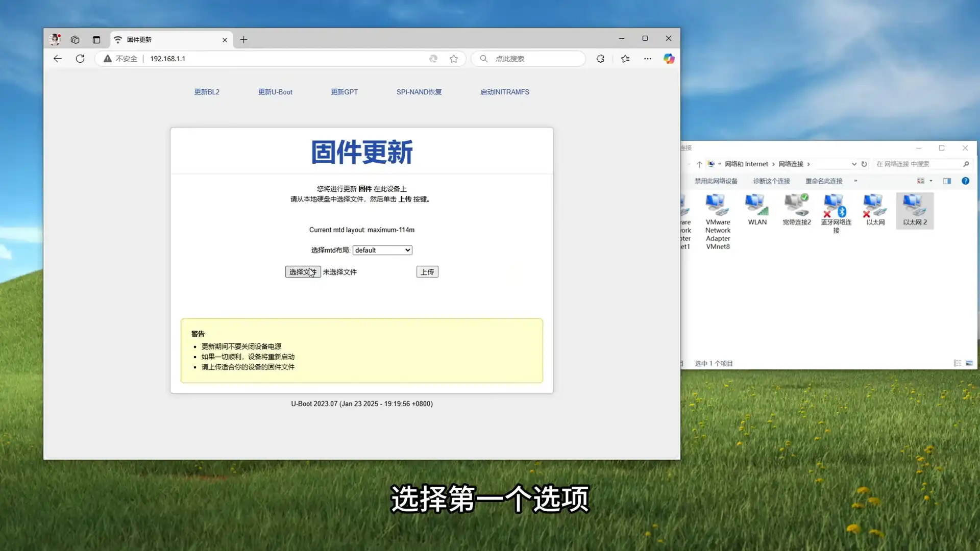Expand the address path history dropdown
The image size is (980, 551).
coord(854,164)
